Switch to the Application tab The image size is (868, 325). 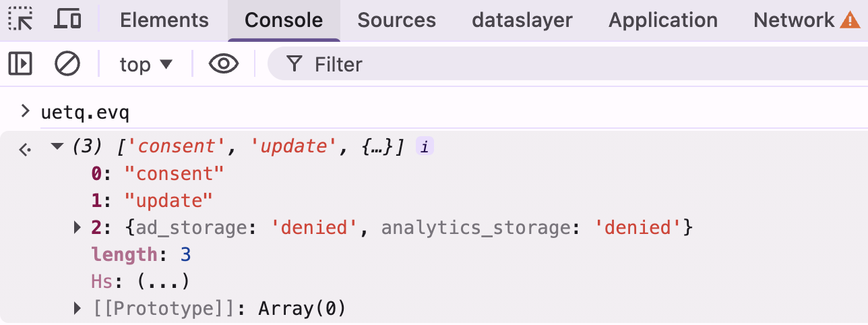(663, 20)
